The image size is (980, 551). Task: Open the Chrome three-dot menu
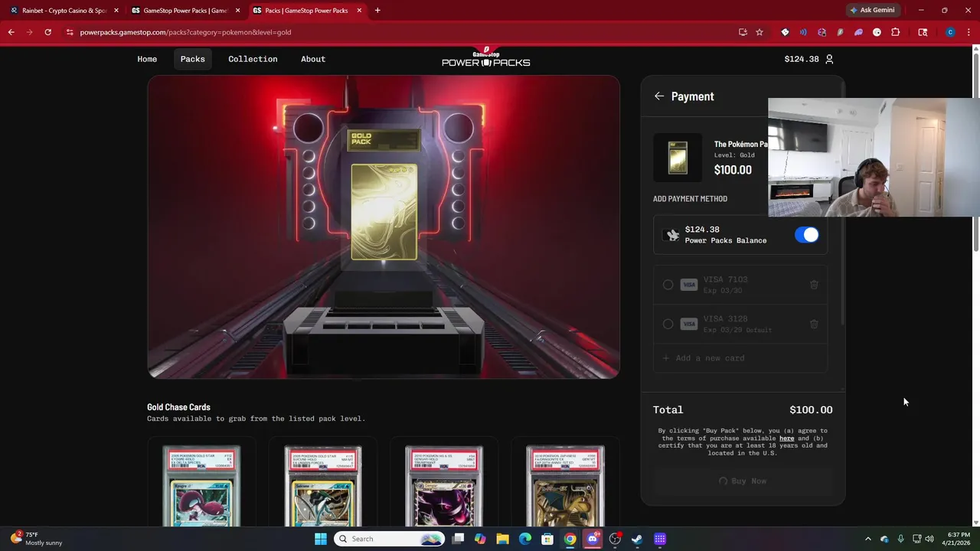click(x=969, y=32)
